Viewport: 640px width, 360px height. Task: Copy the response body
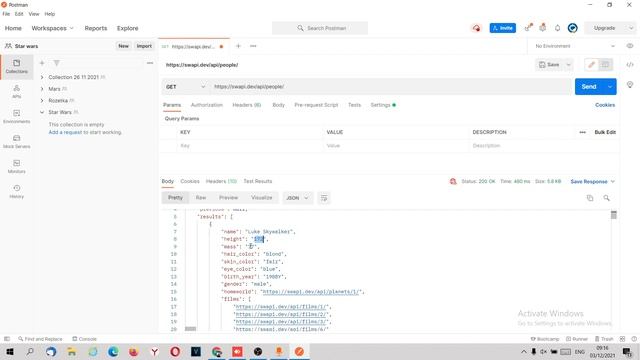[x=590, y=198]
